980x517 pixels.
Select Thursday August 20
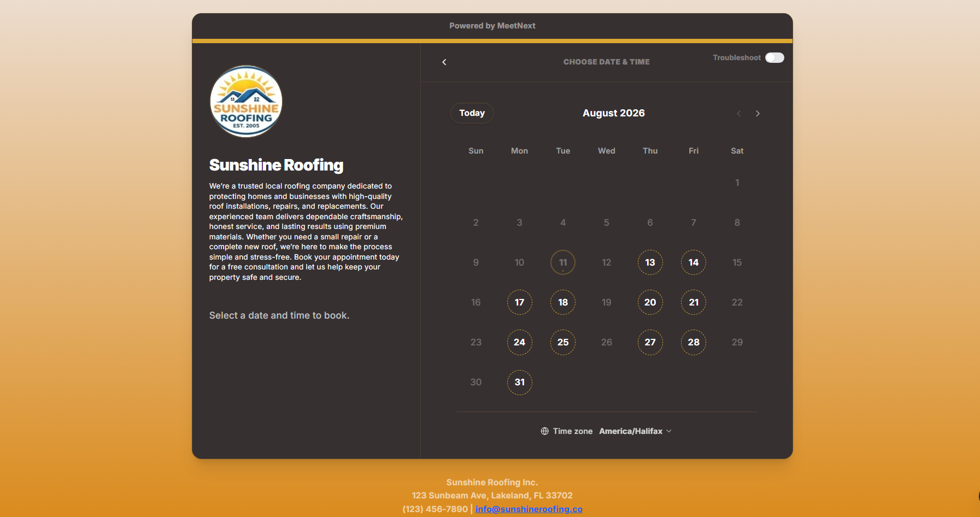(x=650, y=302)
